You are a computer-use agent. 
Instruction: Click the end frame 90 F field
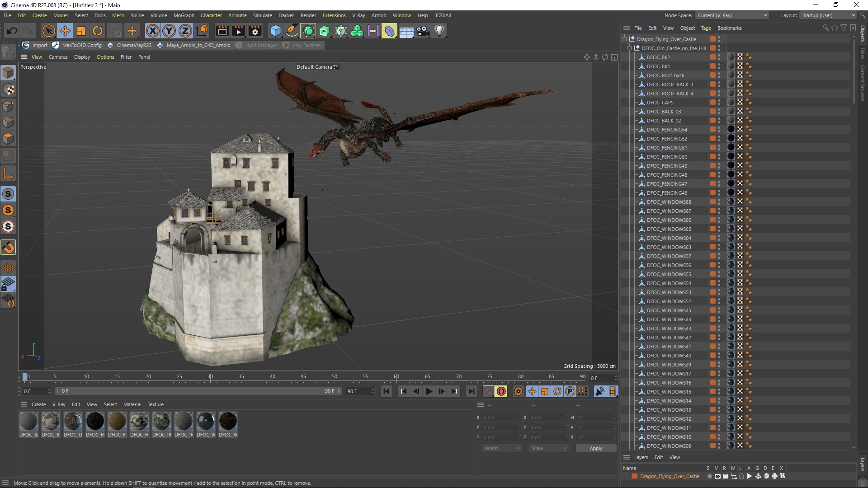click(x=360, y=391)
